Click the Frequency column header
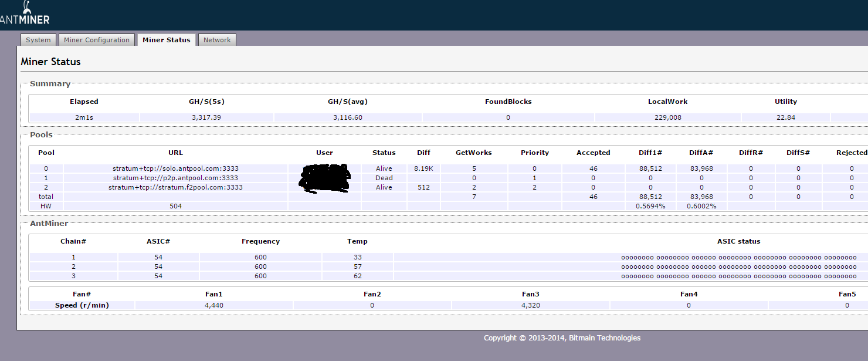868x361 pixels. (x=260, y=241)
